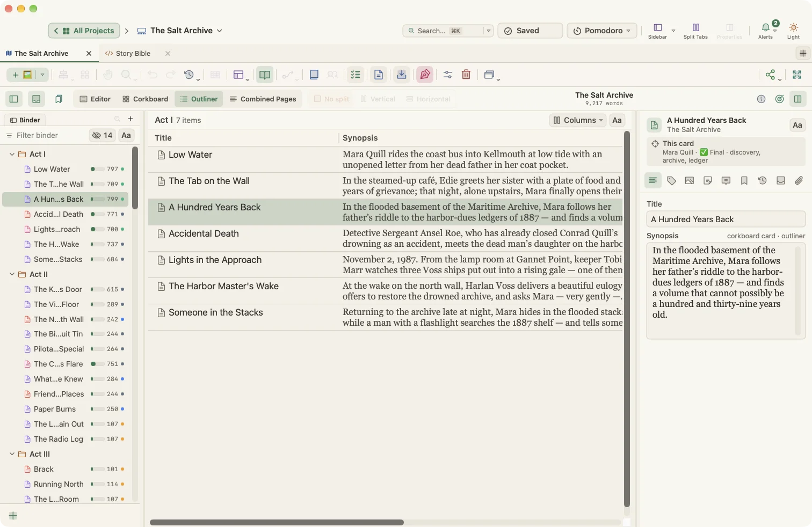Click the red trash delete icon

point(466,75)
